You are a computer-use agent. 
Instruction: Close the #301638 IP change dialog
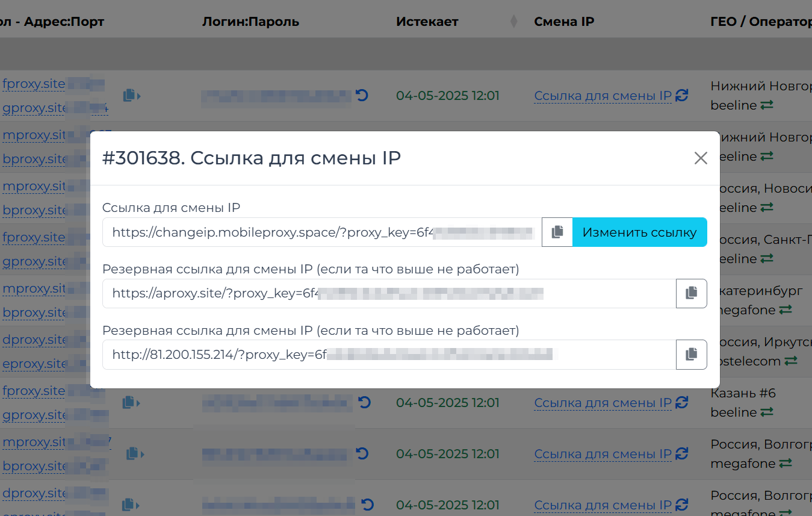click(x=700, y=158)
